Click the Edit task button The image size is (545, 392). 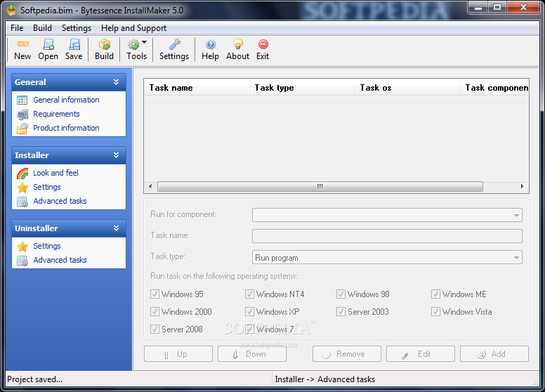pos(421,354)
